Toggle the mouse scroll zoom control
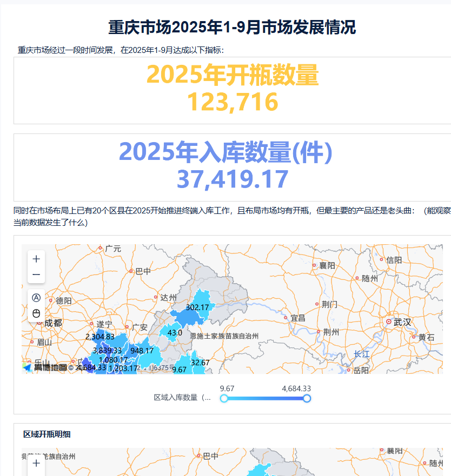Image resolution: width=451 pixels, height=476 pixels. pos(36,313)
